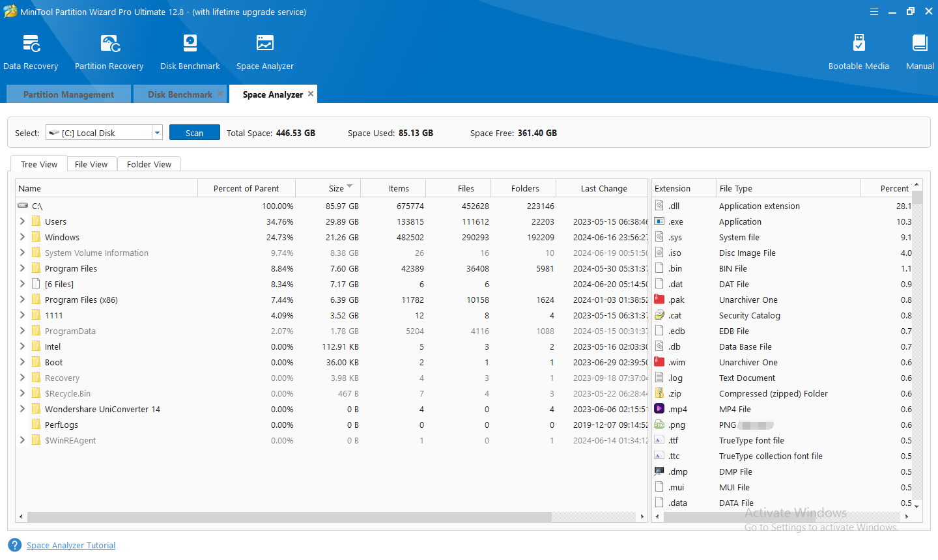Click the Users folder icon

click(x=36, y=221)
